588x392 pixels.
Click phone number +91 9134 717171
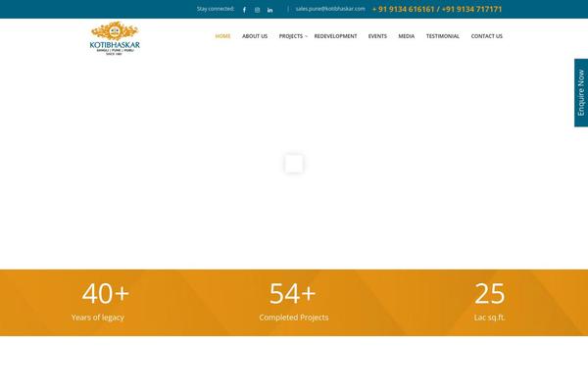(471, 9)
